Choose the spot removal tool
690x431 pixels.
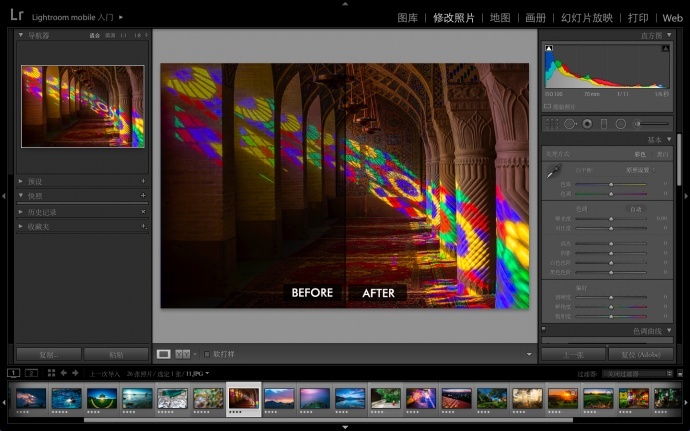(570, 123)
